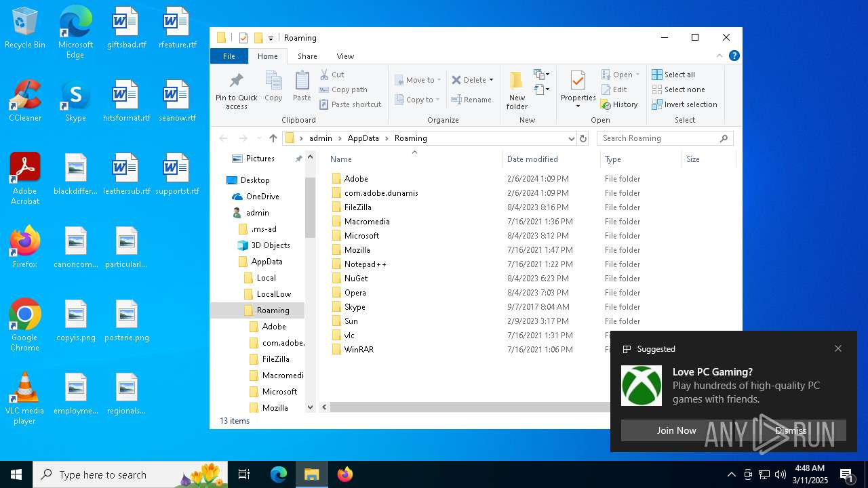Select Desktop in navigation pane
Screen dimensions: 868x488
(254, 180)
